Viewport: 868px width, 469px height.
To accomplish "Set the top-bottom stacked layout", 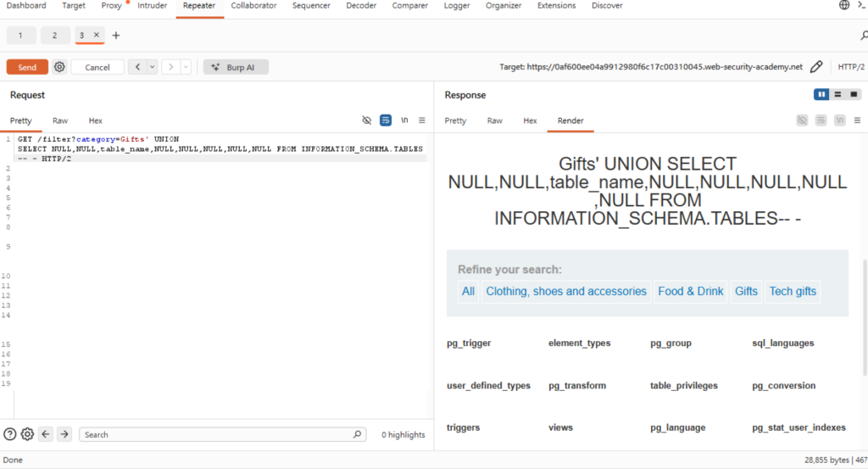I will point(837,95).
